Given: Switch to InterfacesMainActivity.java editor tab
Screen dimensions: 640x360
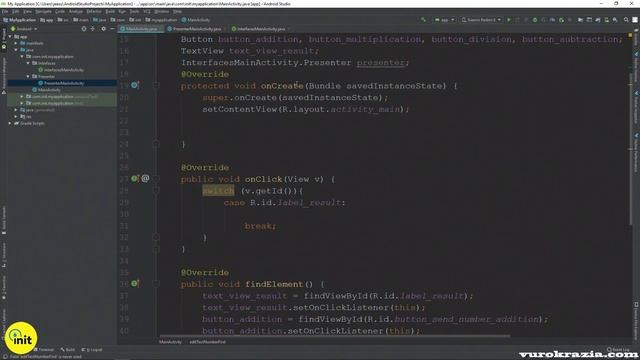Looking at the screenshot, I should click(261, 29).
